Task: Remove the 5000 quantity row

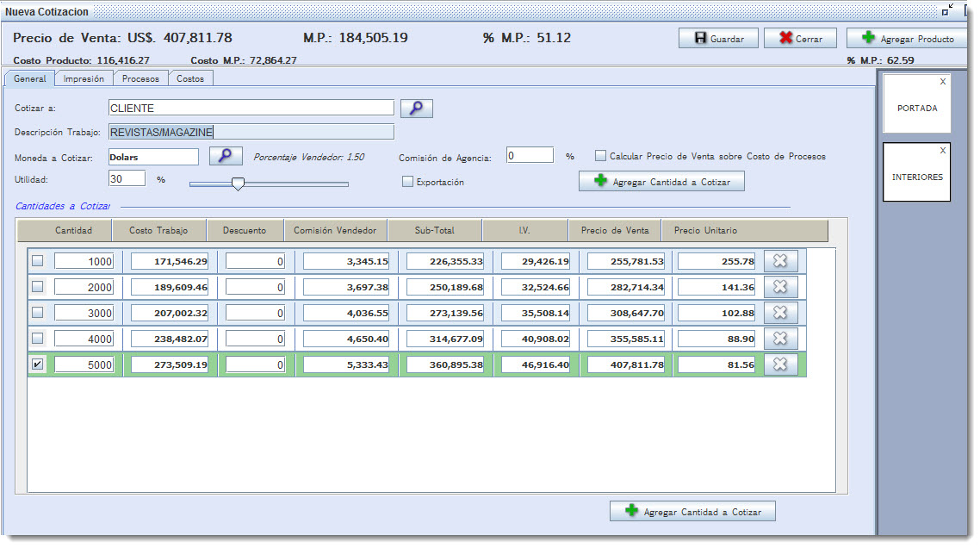Action: [780, 364]
